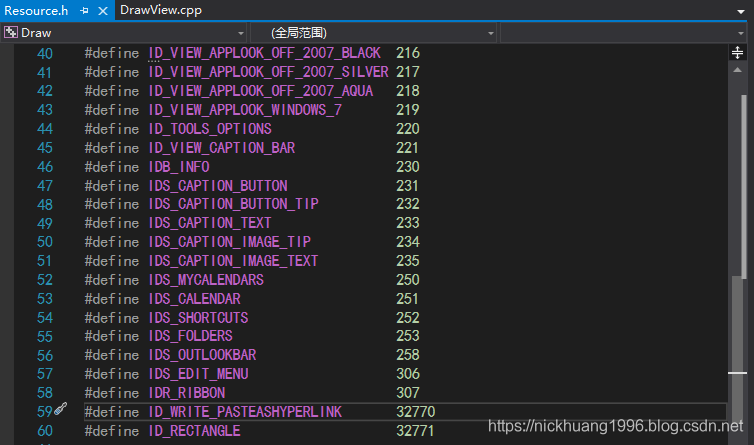The image size is (754, 445).
Task: Click ID_TOOLS_OPTIONS identifier
Action: tap(210, 129)
